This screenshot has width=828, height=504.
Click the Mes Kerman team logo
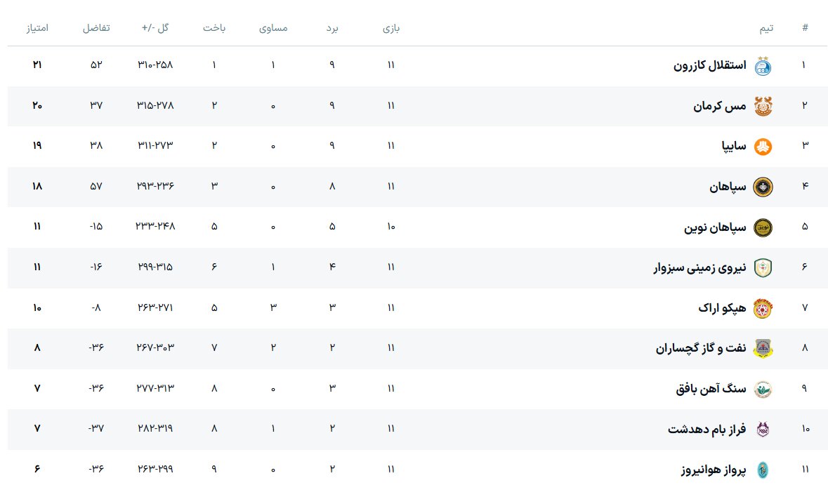click(763, 106)
